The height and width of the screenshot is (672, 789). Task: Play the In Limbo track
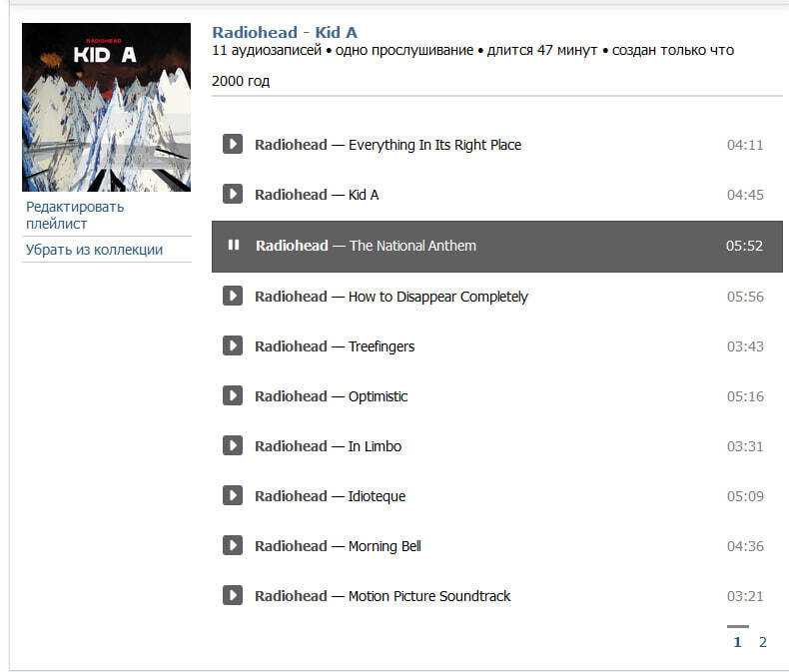click(x=233, y=445)
